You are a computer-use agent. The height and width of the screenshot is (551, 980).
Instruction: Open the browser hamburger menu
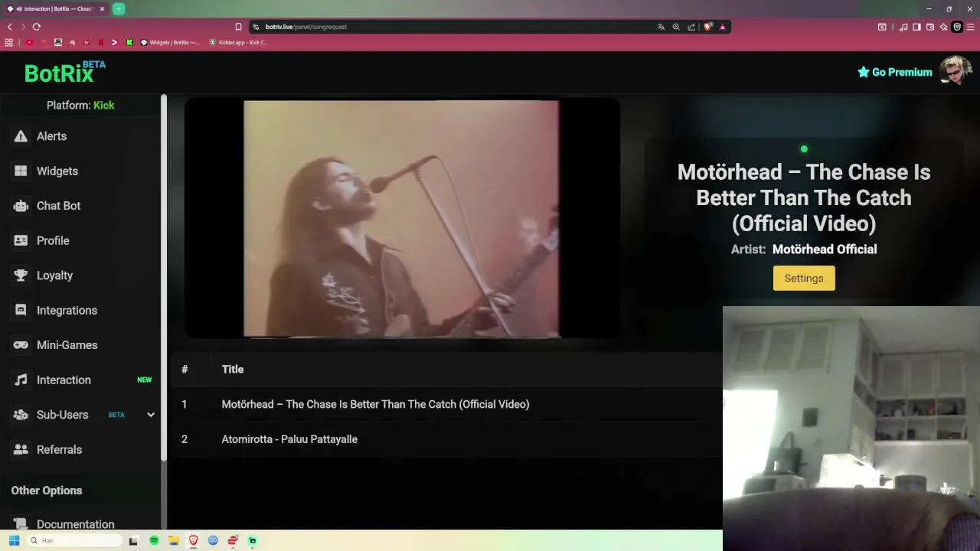(x=969, y=27)
